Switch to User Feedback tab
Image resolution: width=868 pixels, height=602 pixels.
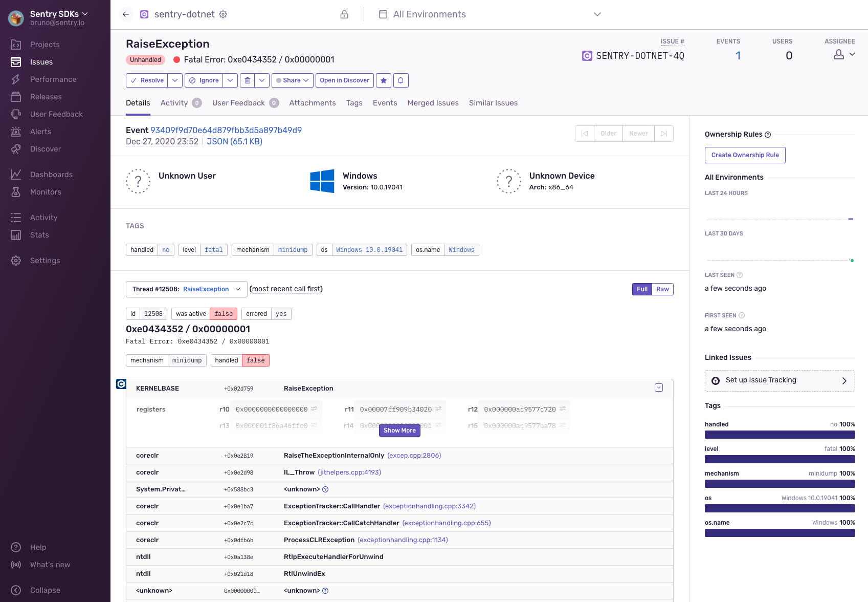246,103
